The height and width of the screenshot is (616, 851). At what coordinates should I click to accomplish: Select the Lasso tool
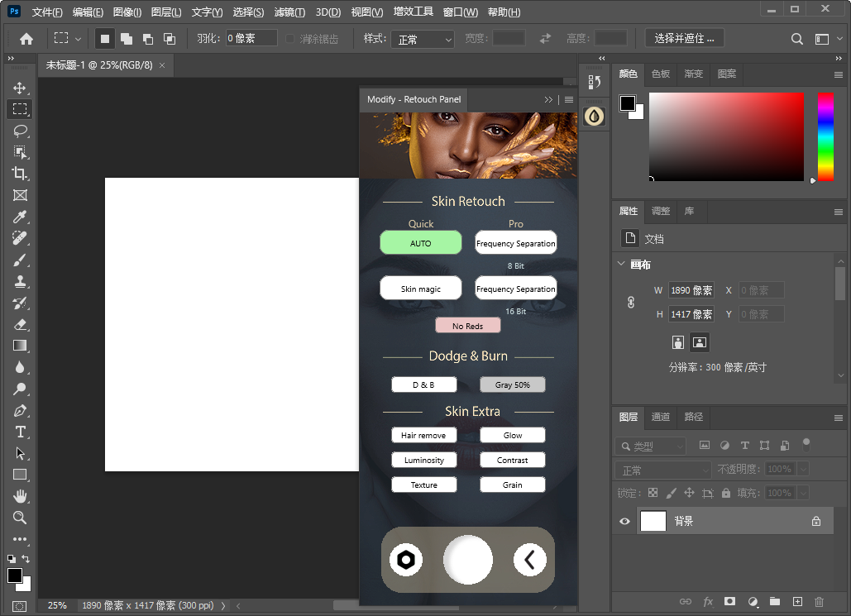tap(20, 131)
